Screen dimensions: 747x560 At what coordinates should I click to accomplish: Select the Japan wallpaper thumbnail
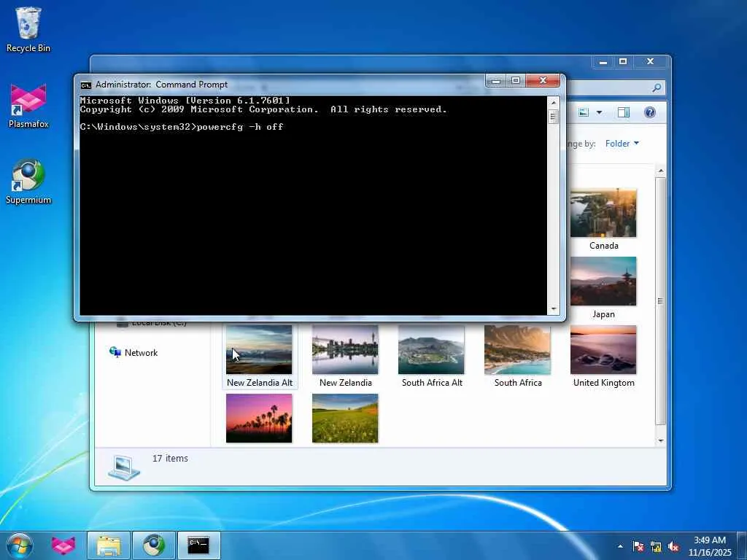coord(603,281)
